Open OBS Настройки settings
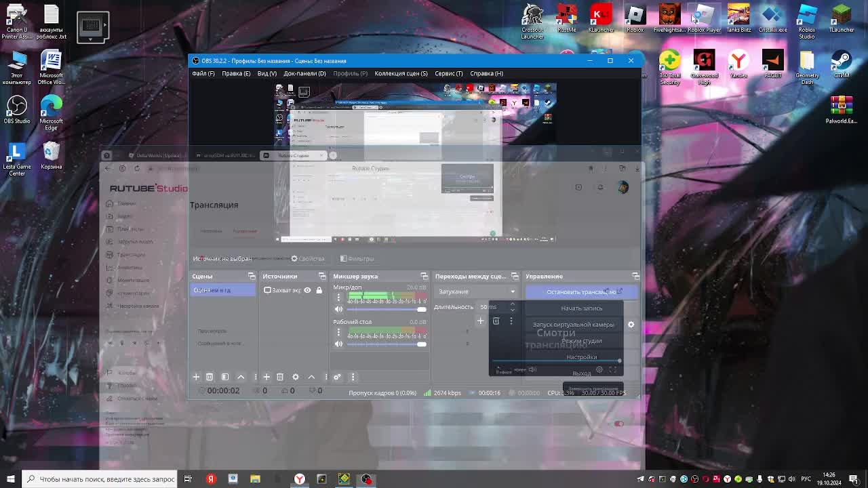 (581, 357)
